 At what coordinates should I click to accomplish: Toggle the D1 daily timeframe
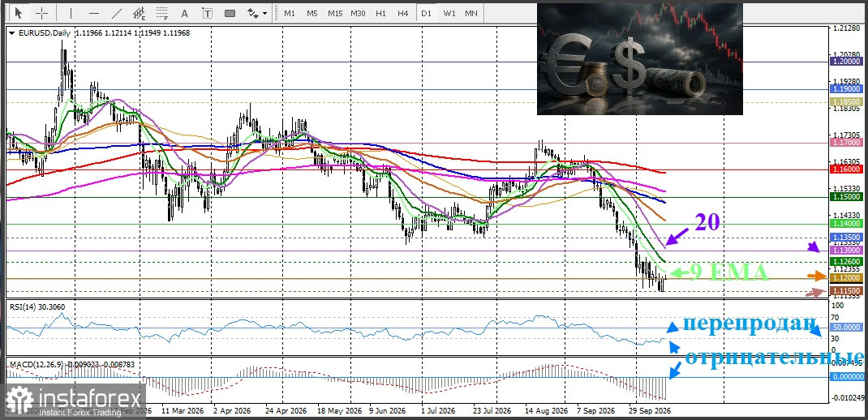point(426,13)
